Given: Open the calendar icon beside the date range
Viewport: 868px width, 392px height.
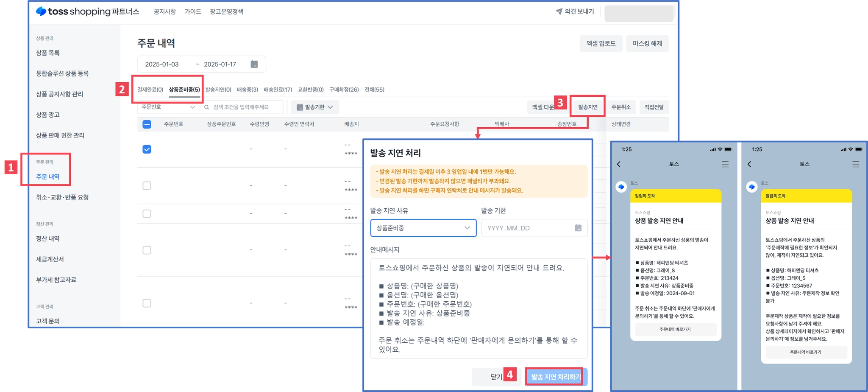Looking at the screenshot, I should tap(254, 64).
